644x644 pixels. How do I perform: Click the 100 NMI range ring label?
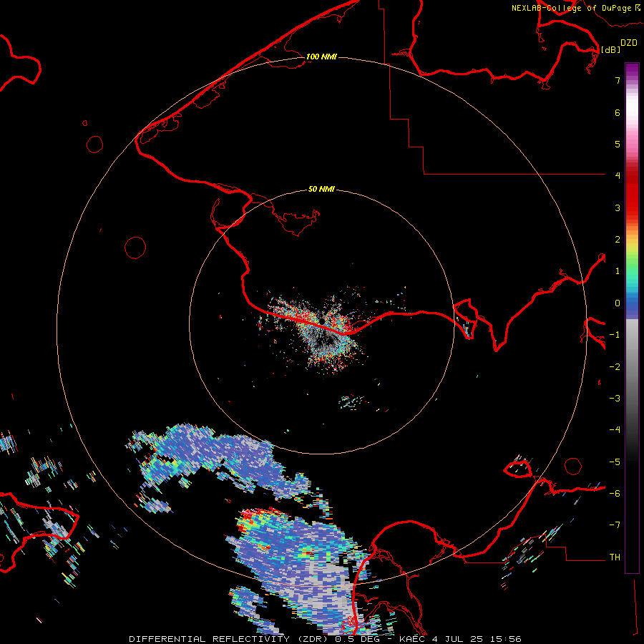(321, 57)
